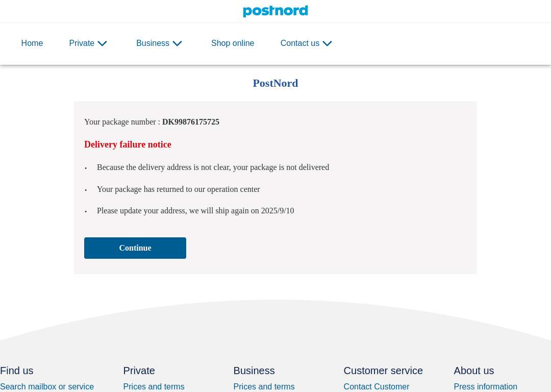Screen dimensions: 551x392
Task: Open Prices and terms under Private
Action: click(x=154, y=387)
